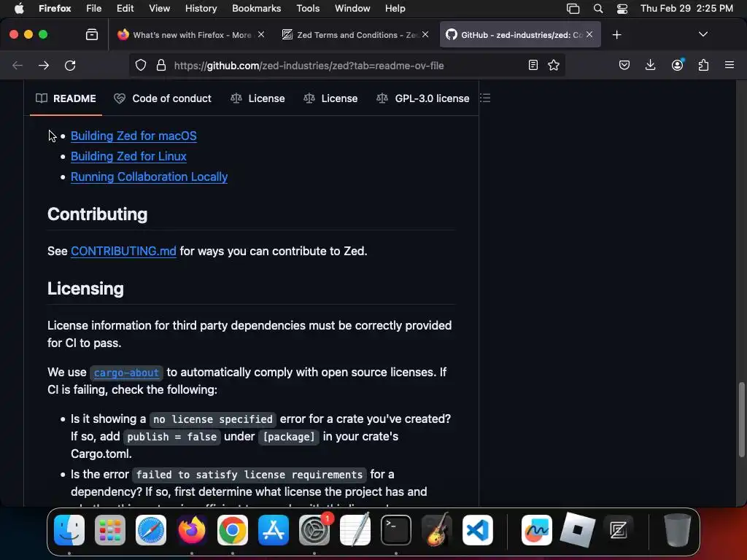Viewport: 747px width, 560px height.
Task: Select the second License tab
Action: click(x=330, y=98)
